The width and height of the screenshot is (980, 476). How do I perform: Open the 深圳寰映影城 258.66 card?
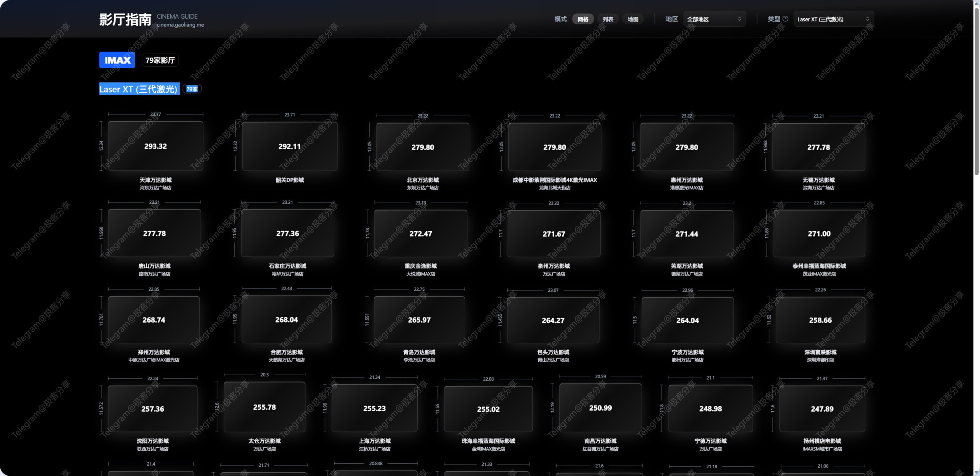(x=820, y=320)
